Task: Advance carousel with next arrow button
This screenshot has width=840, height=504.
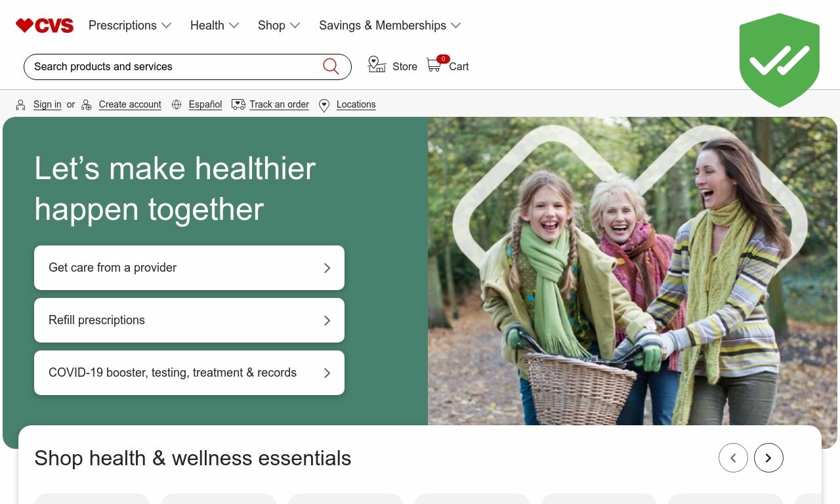Action: (x=768, y=458)
